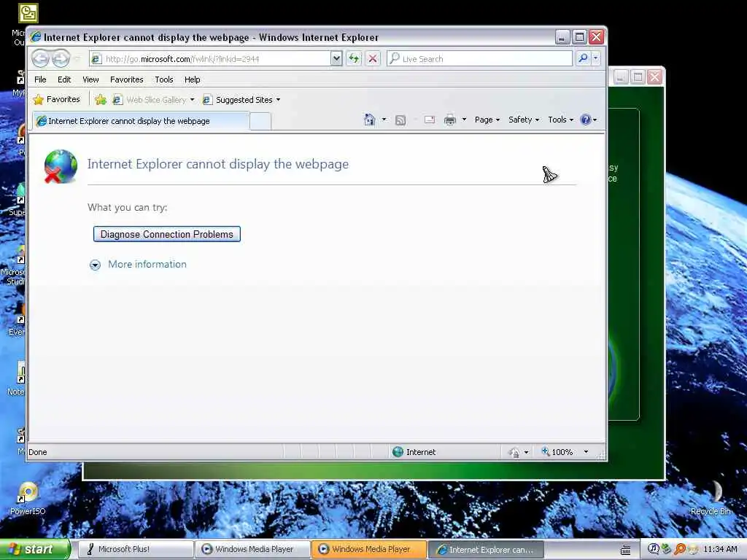Click the More information link text

pos(147,264)
